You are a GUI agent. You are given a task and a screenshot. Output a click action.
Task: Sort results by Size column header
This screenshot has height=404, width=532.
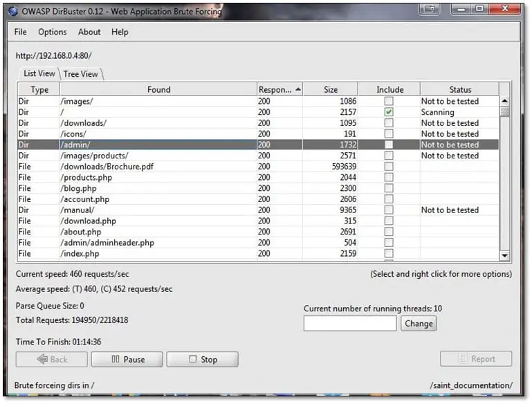(330, 89)
